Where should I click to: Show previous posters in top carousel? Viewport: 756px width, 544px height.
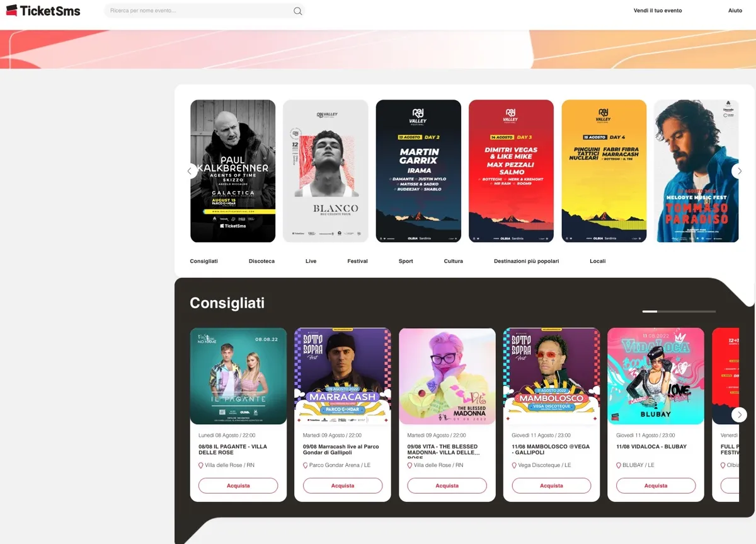[x=190, y=171]
